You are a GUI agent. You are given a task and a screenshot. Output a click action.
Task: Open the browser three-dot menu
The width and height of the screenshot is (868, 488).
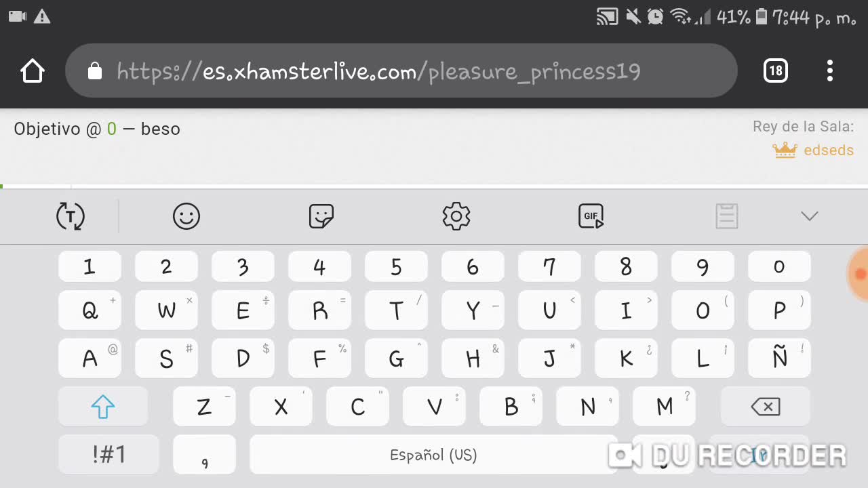click(830, 70)
